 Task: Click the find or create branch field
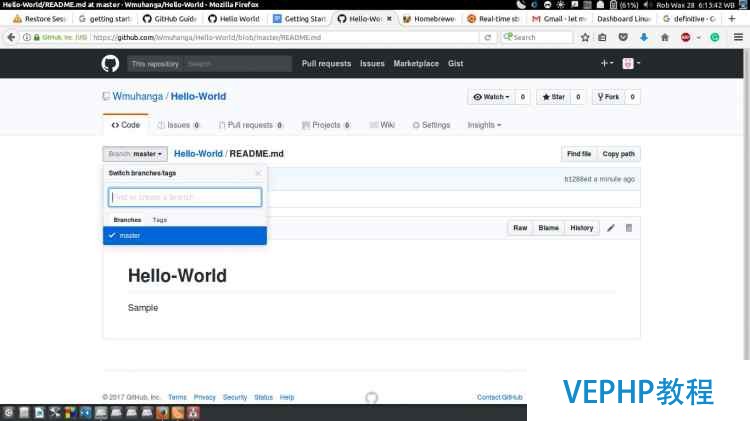[x=185, y=197]
